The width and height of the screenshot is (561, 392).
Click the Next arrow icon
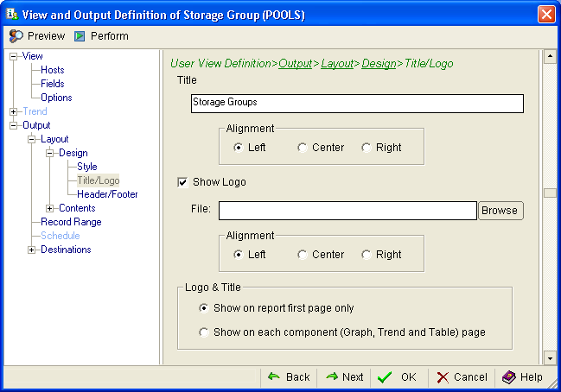pos(332,377)
